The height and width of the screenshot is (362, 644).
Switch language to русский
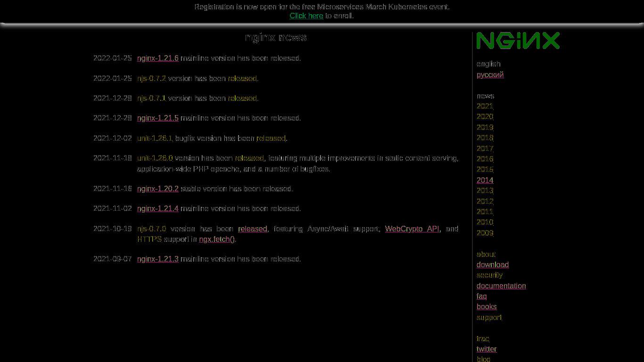click(490, 75)
